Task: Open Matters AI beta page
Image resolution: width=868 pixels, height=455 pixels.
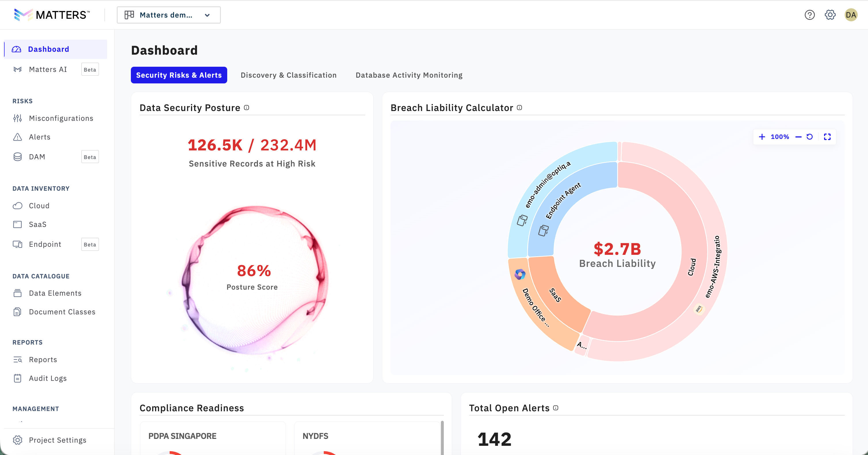Action: click(x=48, y=69)
